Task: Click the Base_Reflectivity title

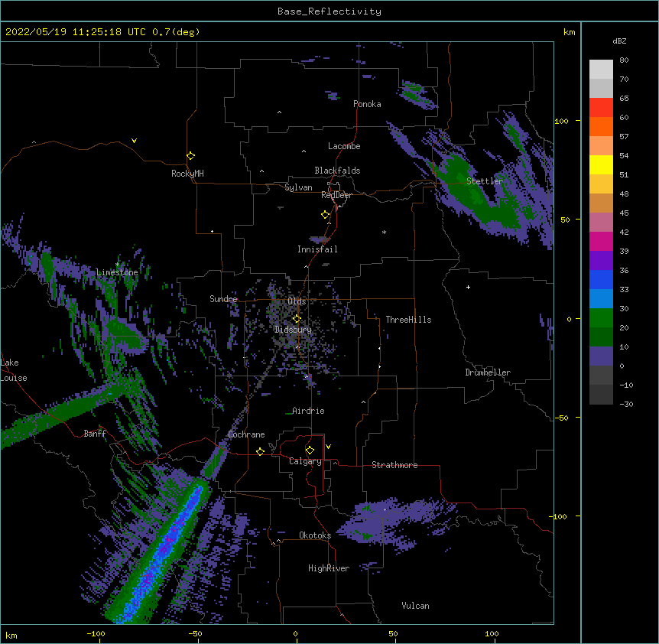Action: (329, 11)
